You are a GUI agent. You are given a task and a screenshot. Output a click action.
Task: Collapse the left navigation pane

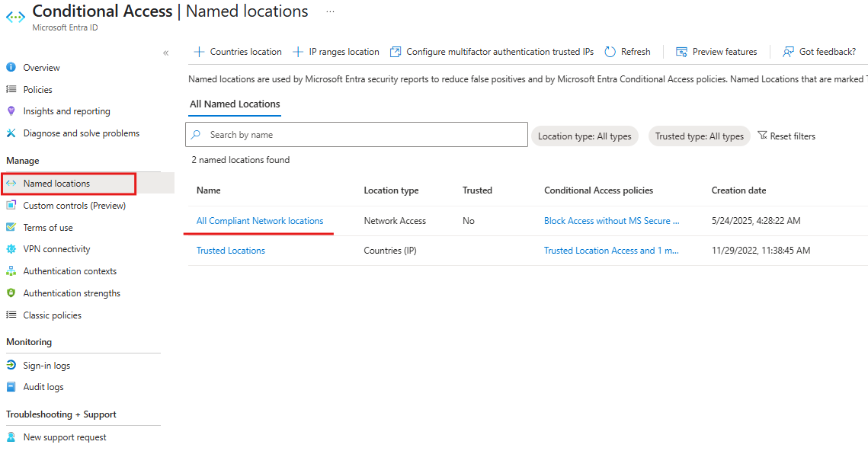[165, 53]
